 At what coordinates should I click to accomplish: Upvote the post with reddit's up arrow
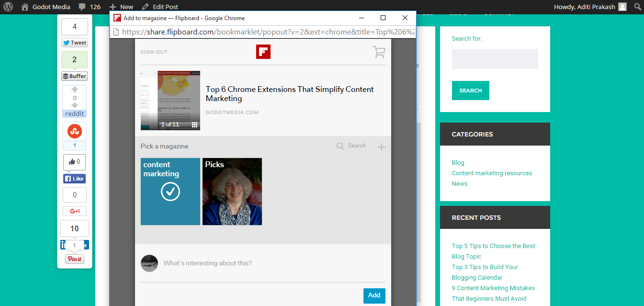pos(75,90)
